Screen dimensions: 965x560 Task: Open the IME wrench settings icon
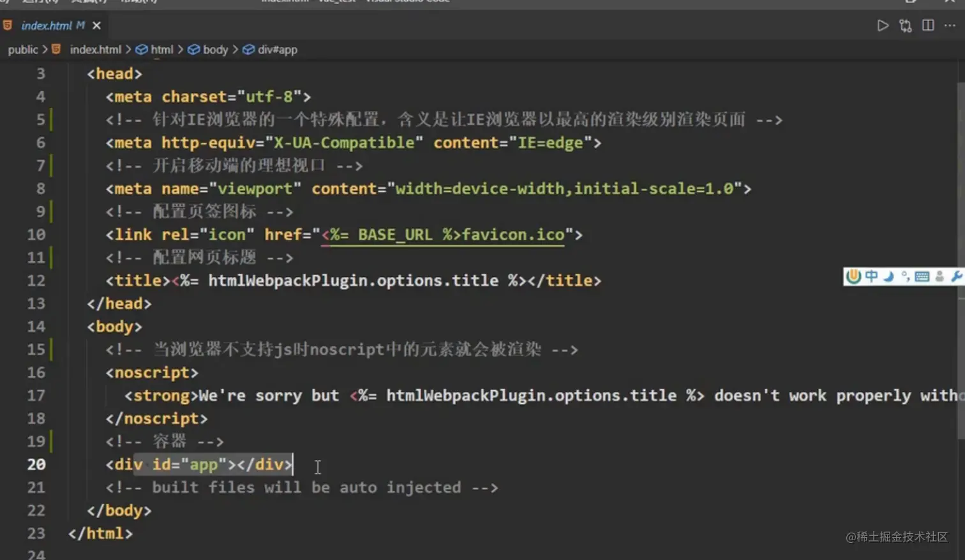click(956, 276)
